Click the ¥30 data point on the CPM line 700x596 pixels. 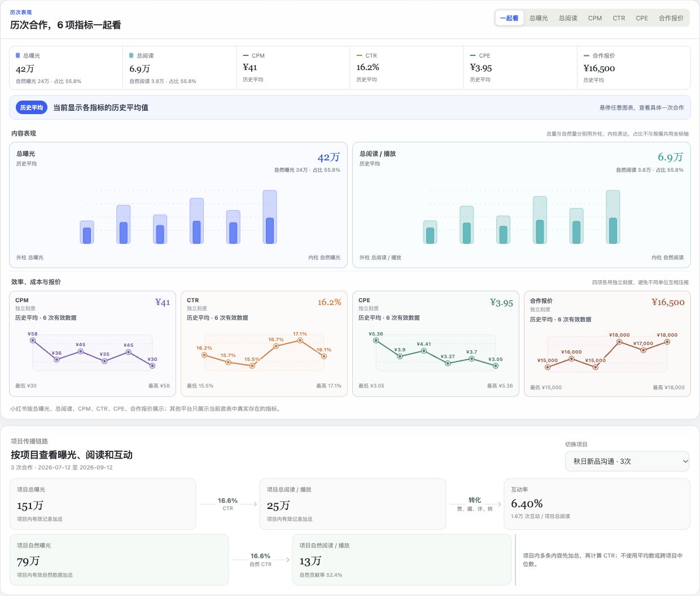152,366
